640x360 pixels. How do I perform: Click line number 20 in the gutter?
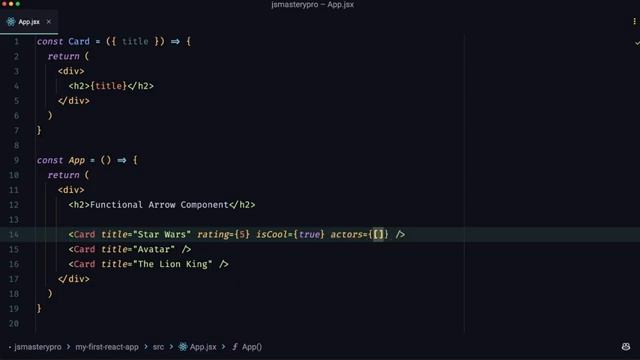(14, 324)
